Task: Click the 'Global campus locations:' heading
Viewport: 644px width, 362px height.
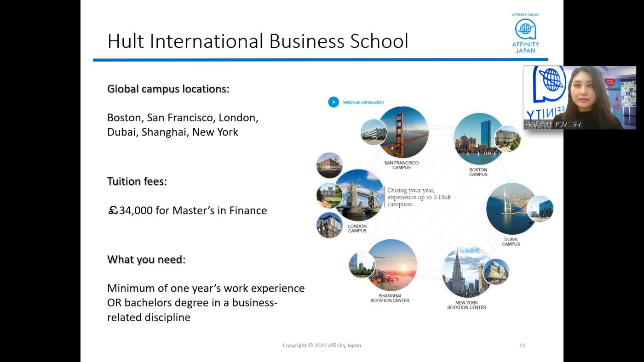Action: (168, 89)
